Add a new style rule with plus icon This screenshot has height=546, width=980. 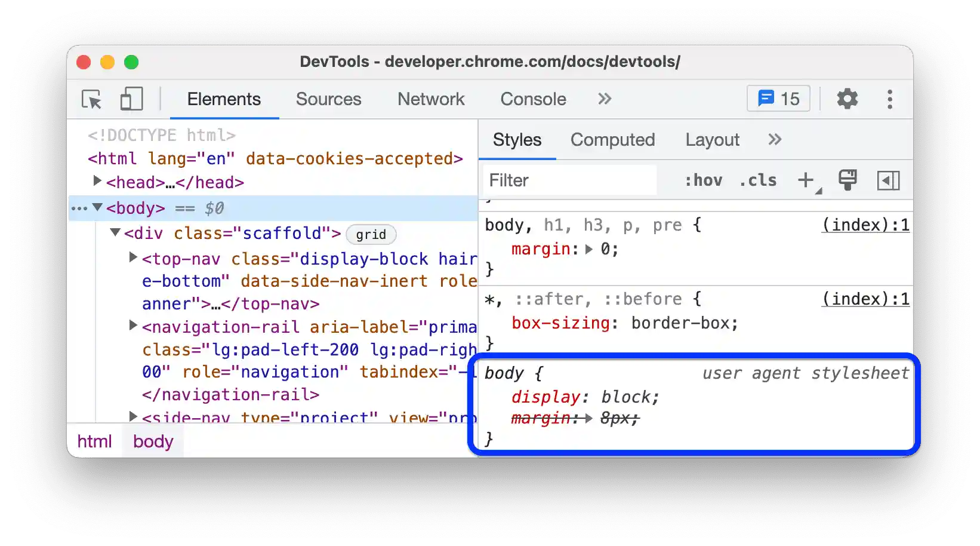(806, 179)
